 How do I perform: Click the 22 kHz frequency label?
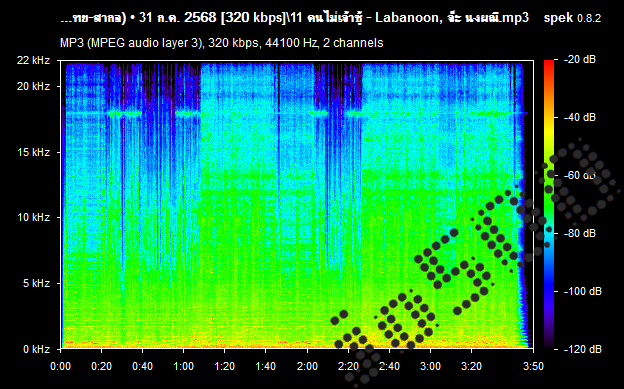[x=33, y=60]
